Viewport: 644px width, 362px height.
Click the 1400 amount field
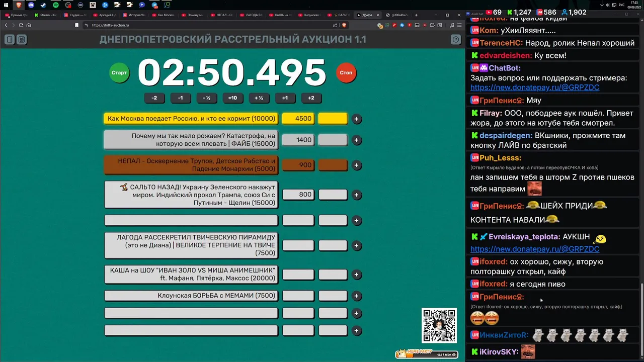point(298,140)
